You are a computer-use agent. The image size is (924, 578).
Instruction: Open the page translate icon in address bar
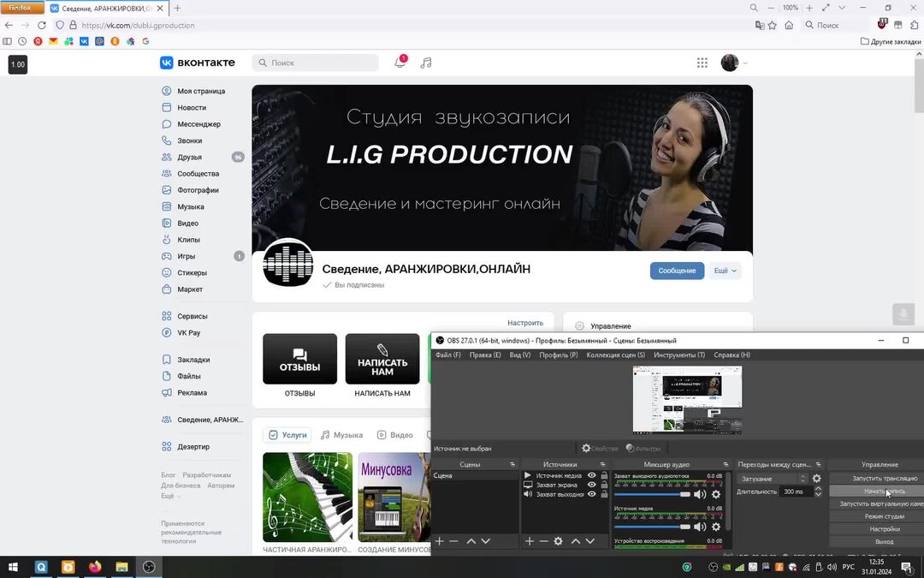pyautogui.click(x=760, y=26)
